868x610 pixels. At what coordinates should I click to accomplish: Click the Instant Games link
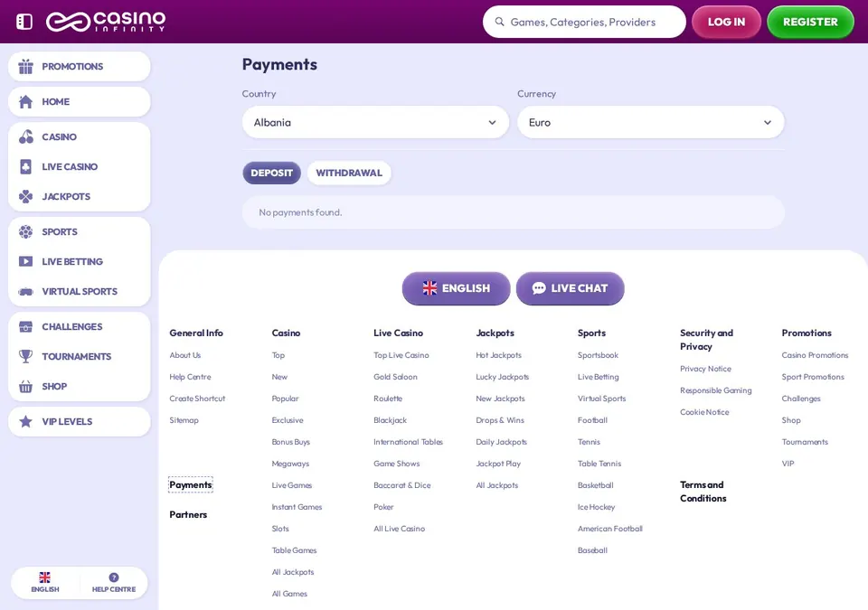[x=297, y=506]
